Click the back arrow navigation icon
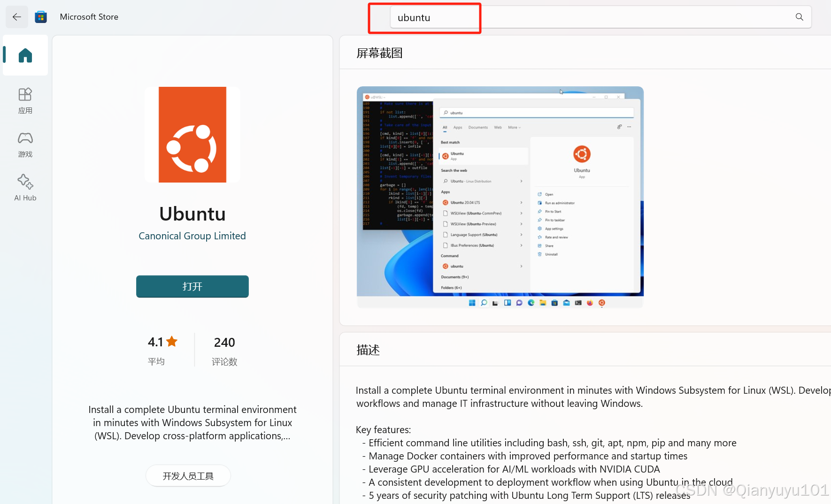This screenshot has width=831, height=504. coord(16,16)
